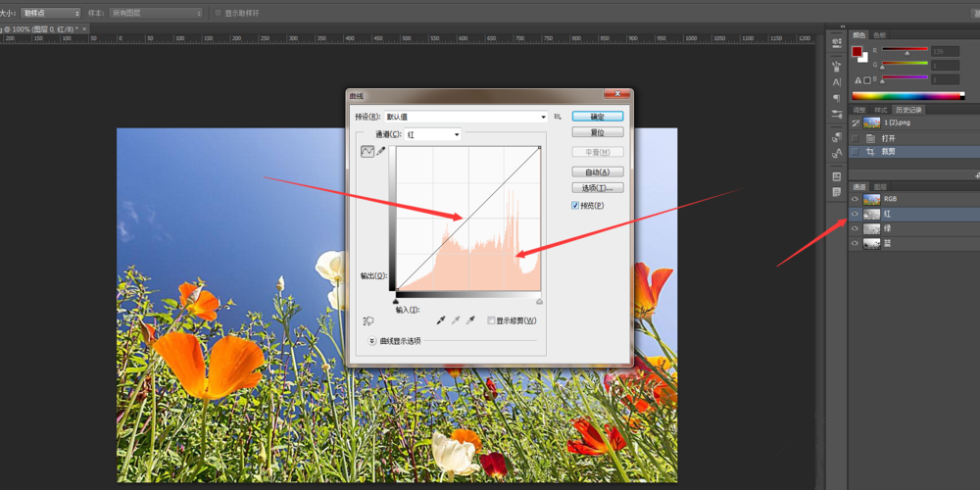980x490 pixels.
Task: Open the Paragraph panel icon in dock
Action: [x=836, y=98]
